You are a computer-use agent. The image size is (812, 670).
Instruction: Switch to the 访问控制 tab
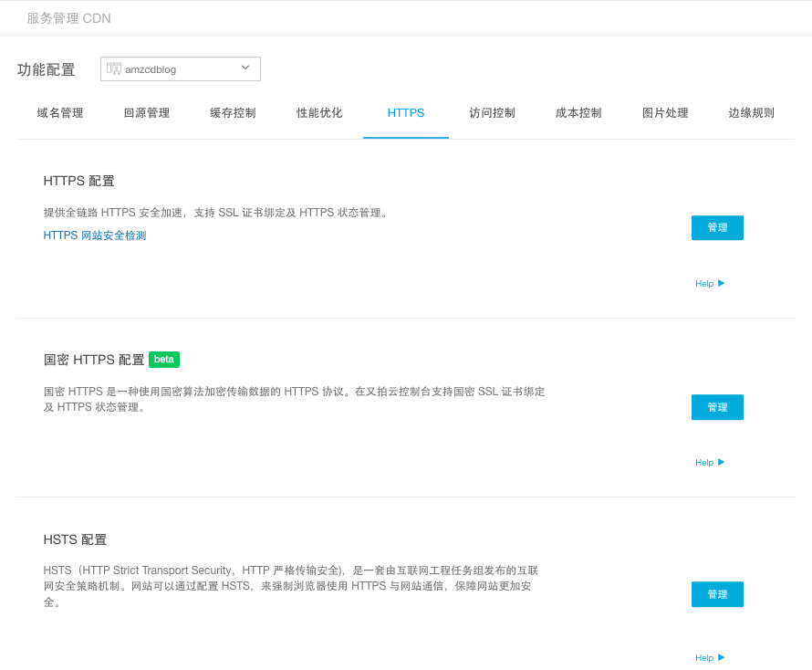point(493,113)
